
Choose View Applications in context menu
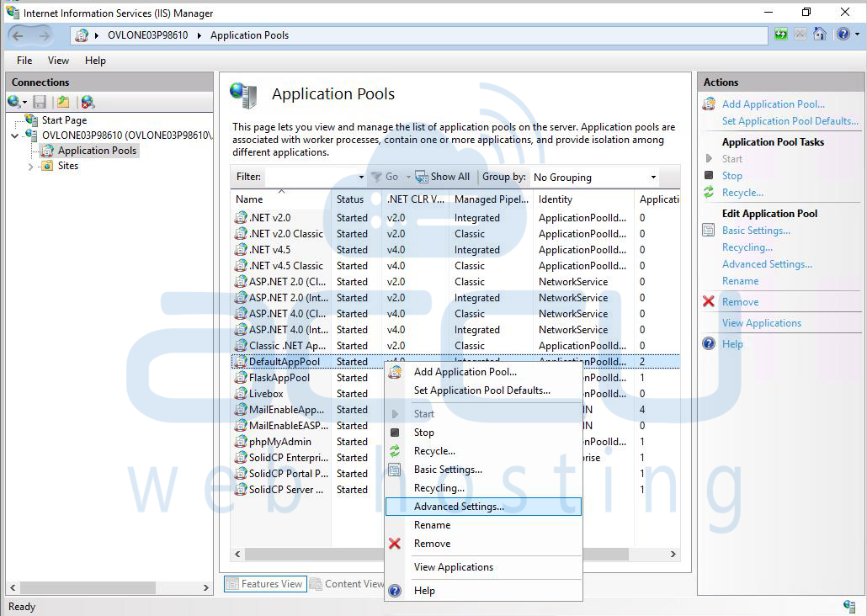pos(483,567)
